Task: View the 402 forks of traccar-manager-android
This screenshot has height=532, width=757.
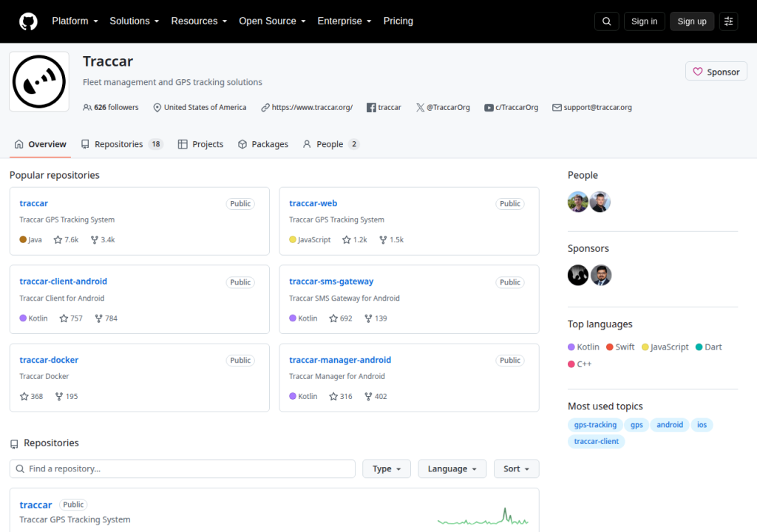Action: (376, 396)
